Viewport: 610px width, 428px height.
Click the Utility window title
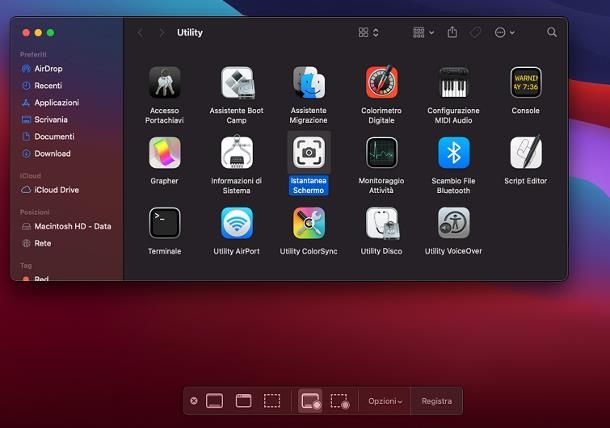(190, 33)
